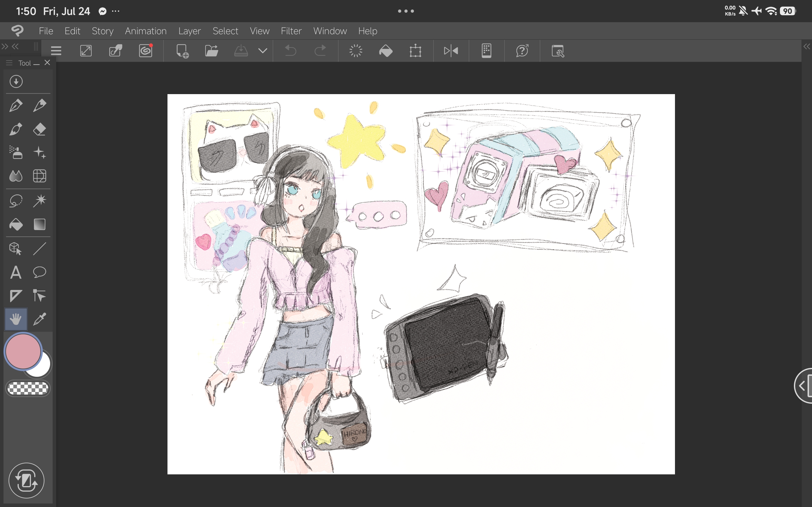This screenshot has width=812, height=507.
Task: Select the transparent color checkered swatch
Action: tap(28, 388)
